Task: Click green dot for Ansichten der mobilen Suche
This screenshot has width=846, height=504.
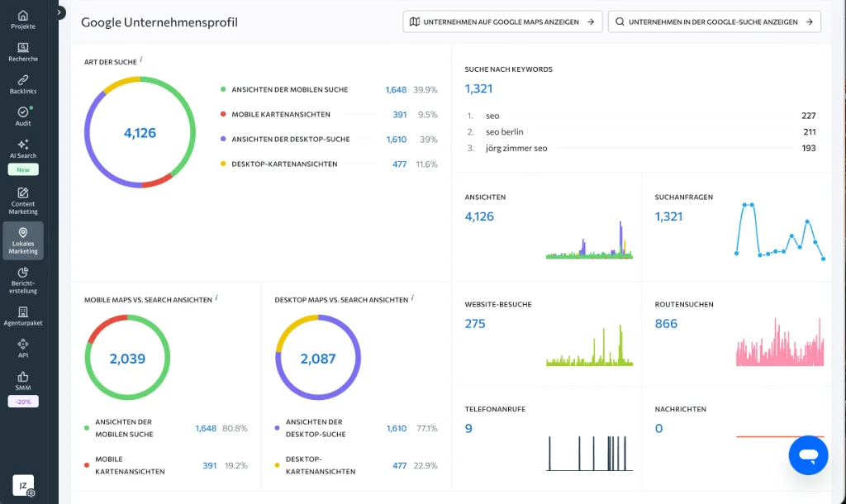Action: [x=223, y=89]
